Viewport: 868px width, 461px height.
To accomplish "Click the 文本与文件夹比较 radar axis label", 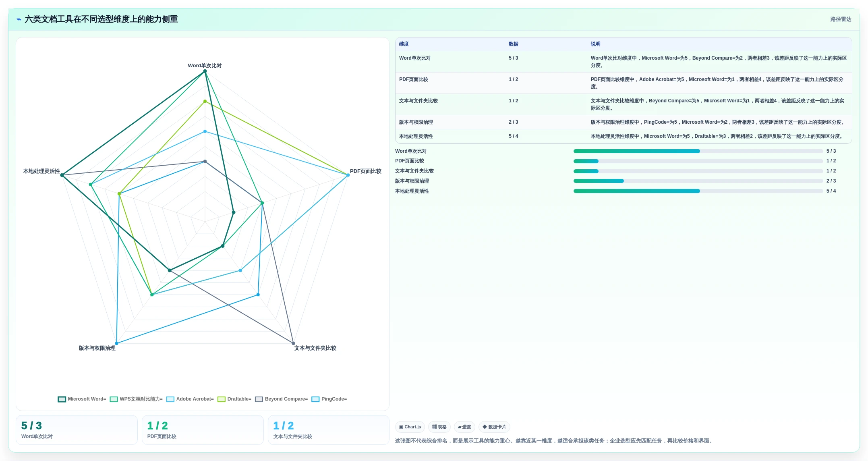I will [315, 348].
